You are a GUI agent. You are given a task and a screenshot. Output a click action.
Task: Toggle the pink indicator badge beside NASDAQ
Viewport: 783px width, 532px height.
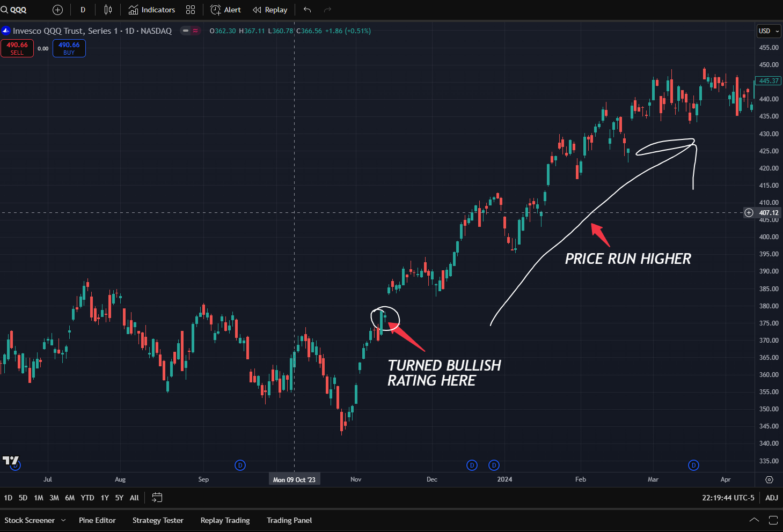pyautogui.click(x=195, y=31)
